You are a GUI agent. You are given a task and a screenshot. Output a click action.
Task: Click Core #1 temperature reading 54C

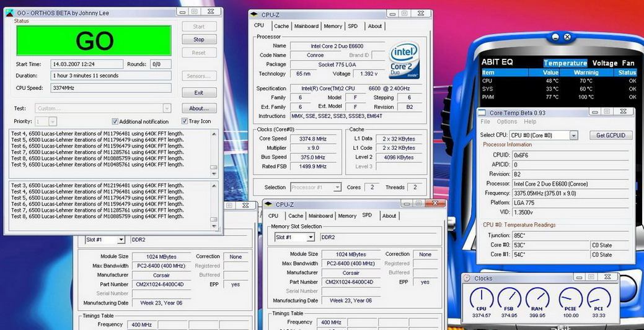pos(551,254)
